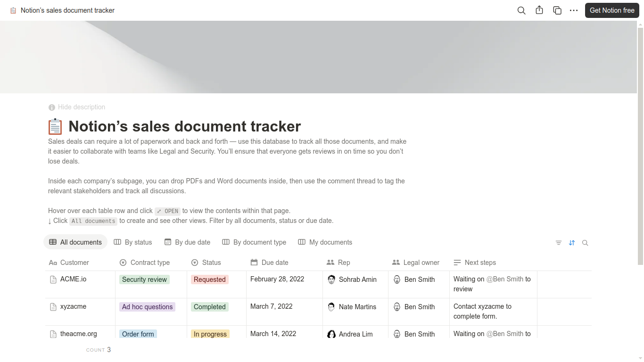
Task: Click Ben Smith's avatar in ACME.io row
Action: pyautogui.click(x=397, y=280)
